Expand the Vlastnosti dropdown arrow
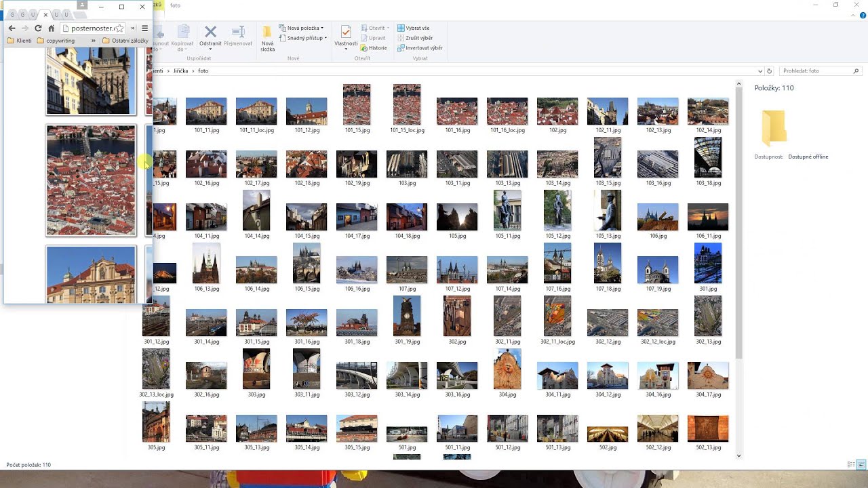 pos(346,49)
